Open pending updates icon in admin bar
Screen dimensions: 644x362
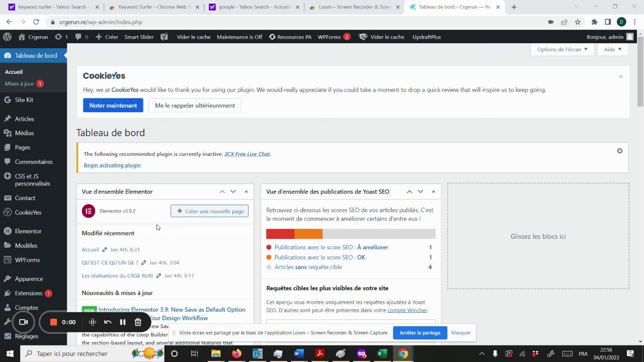pos(61,37)
